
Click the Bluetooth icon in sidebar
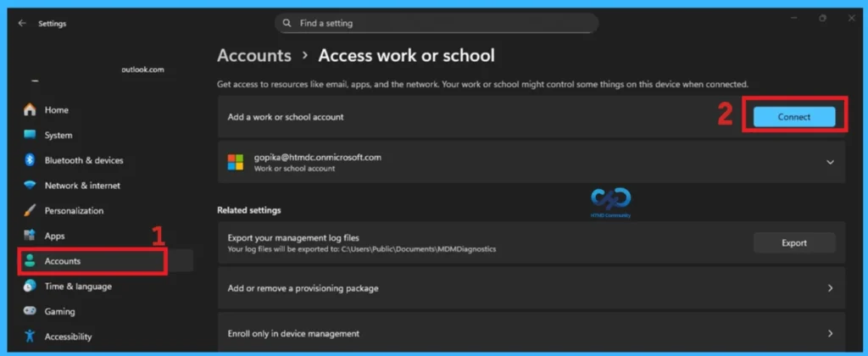(x=30, y=160)
